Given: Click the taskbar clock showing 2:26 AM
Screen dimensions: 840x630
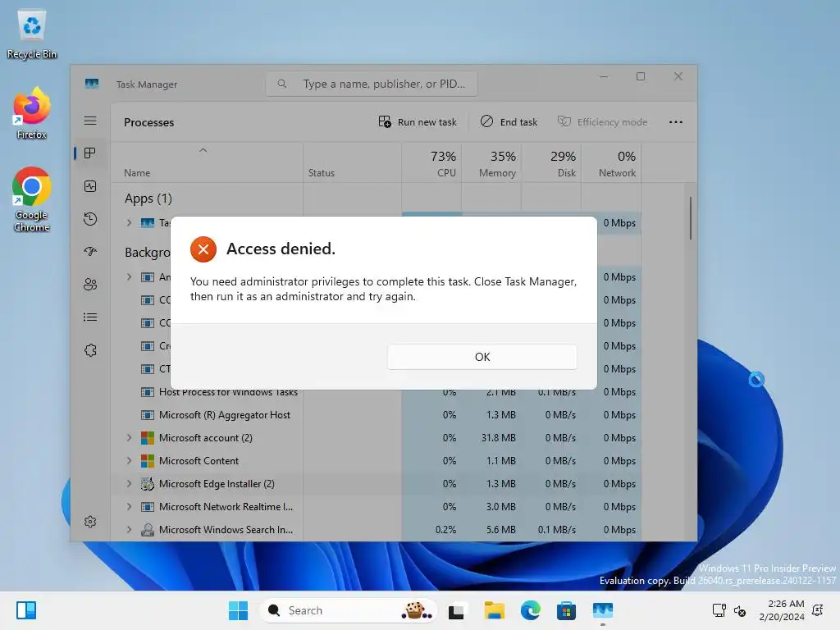Looking at the screenshot, I should pyautogui.click(x=782, y=610).
